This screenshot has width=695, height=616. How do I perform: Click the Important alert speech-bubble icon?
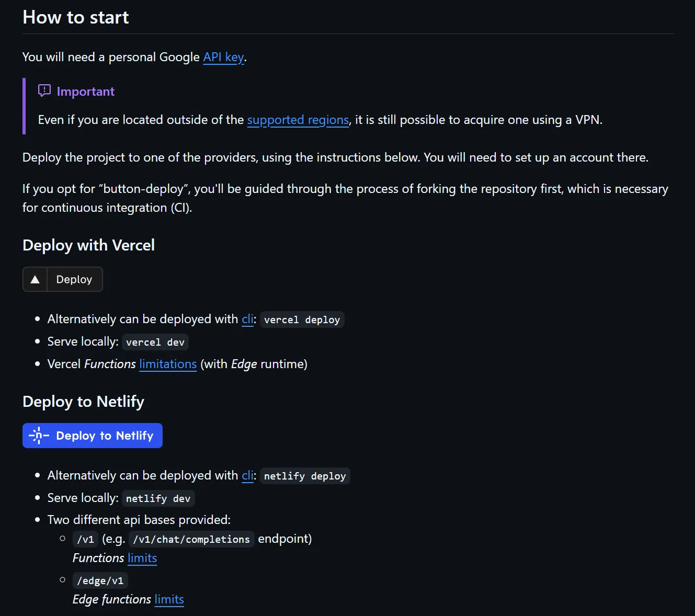pos(44,91)
